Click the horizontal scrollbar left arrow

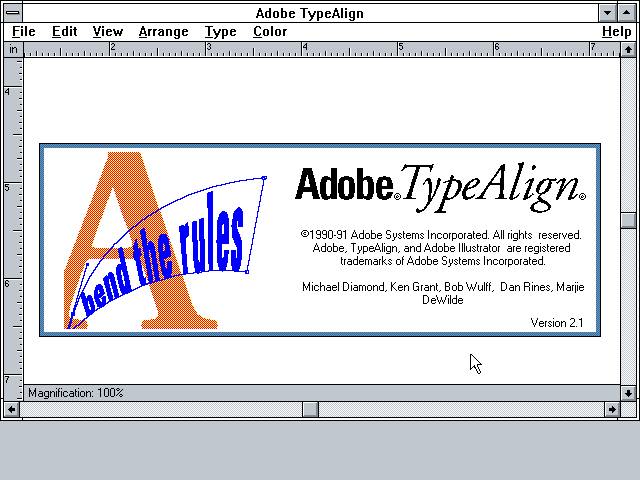click(12, 409)
